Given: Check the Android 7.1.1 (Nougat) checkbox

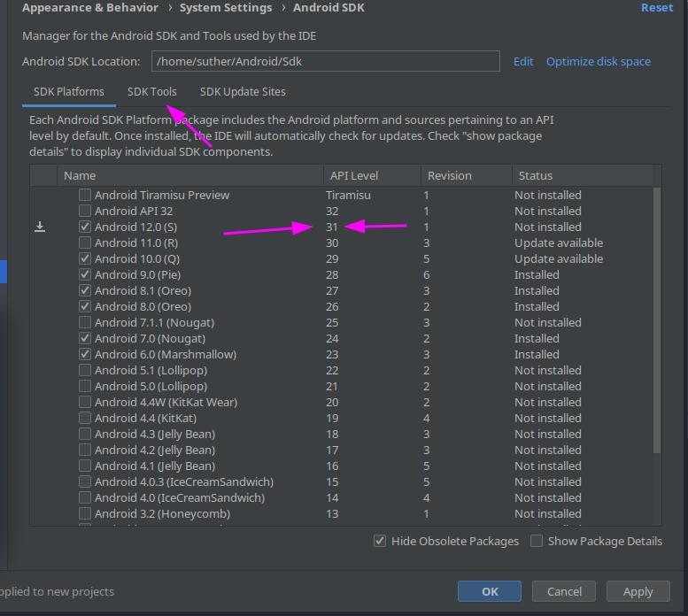Looking at the screenshot, I should click(x=85, y=322).
